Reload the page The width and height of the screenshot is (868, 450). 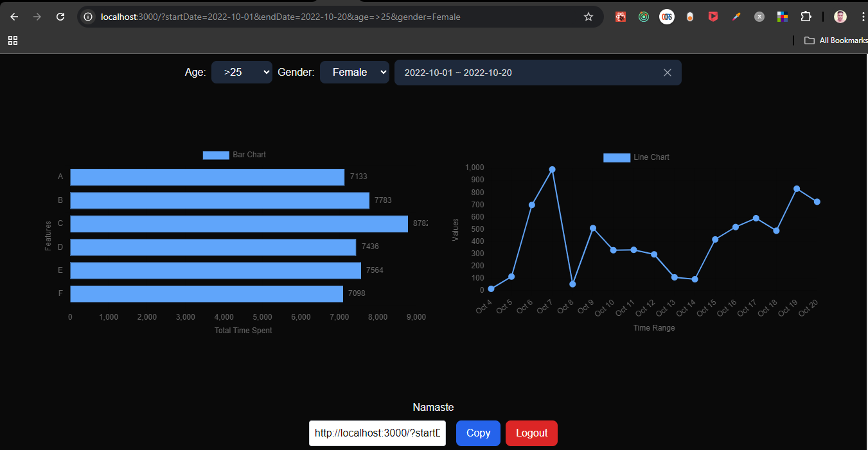60,16
